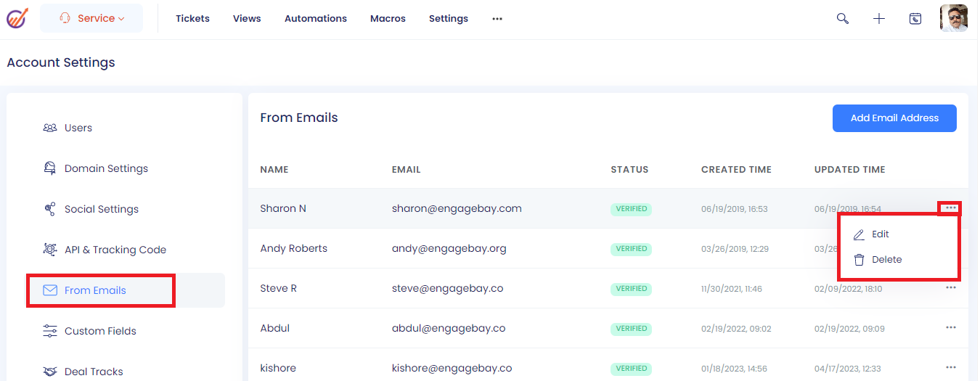980x381 pixels.
Task: Expand more navigation options ellipsis
Action: coord(497,19)
